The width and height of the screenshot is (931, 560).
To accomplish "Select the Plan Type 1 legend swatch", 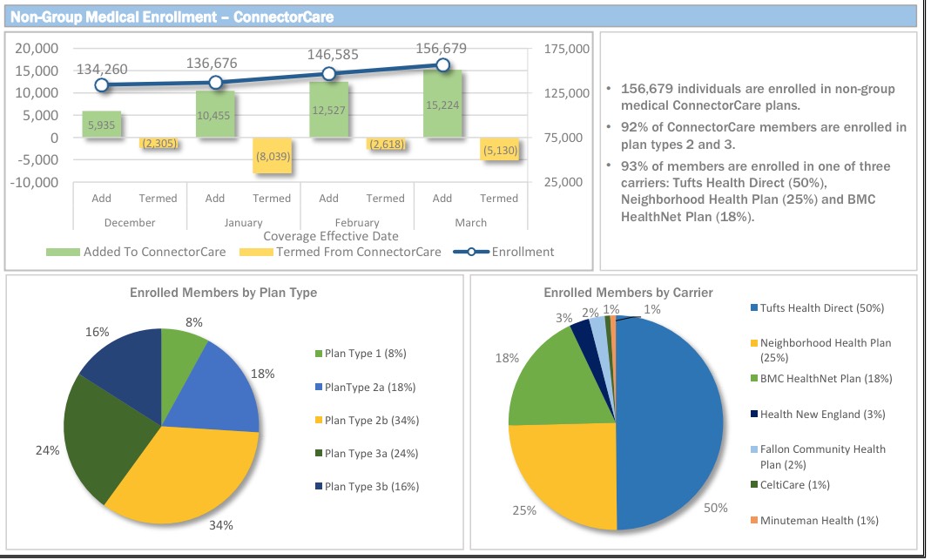I will coord(318,354).
